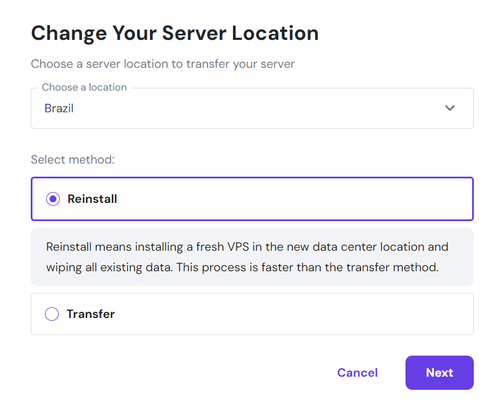The width and height of the screenshot is (504, 420).
Task: Click the reinstall explanation text box
Action: [x=252, y=257]
